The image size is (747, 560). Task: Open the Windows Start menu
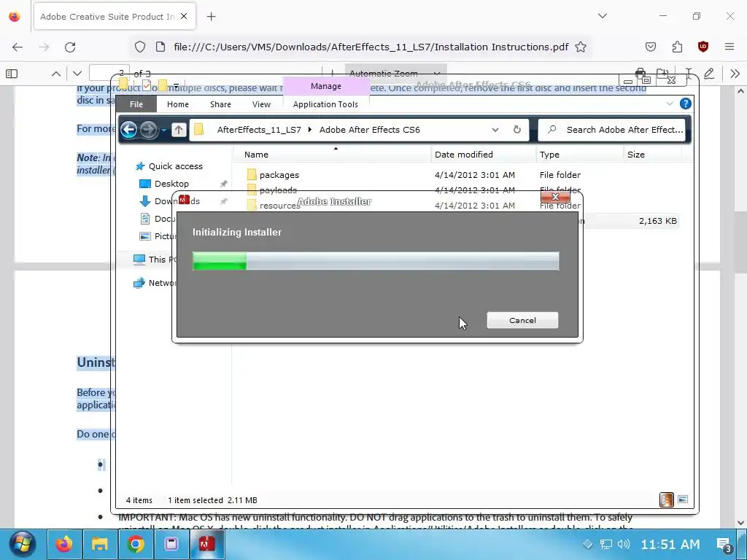(x=21, y=544)
